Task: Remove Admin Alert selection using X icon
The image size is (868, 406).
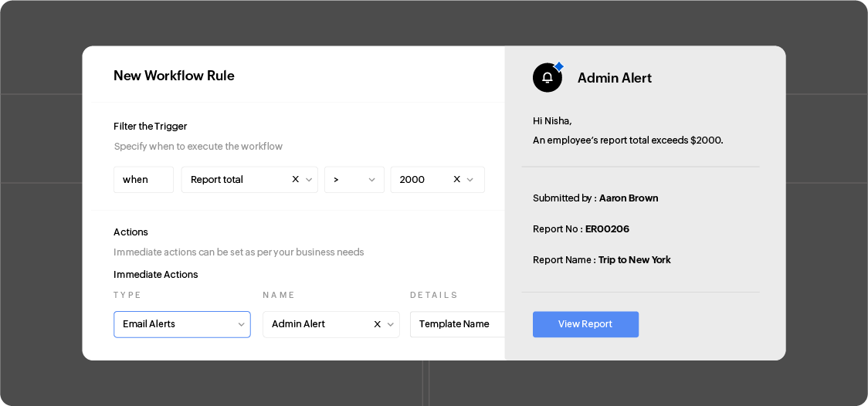Action: coord(377,324)
